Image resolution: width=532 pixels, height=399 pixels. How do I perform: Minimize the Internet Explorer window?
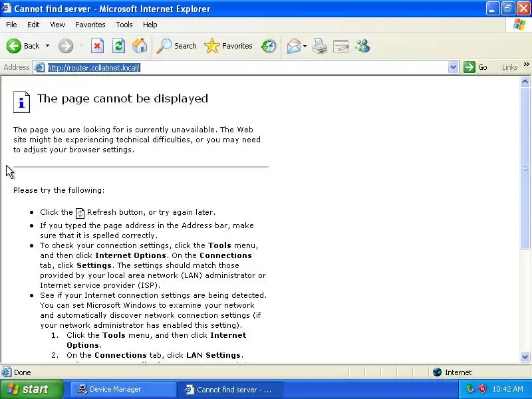tap(492, 9)
